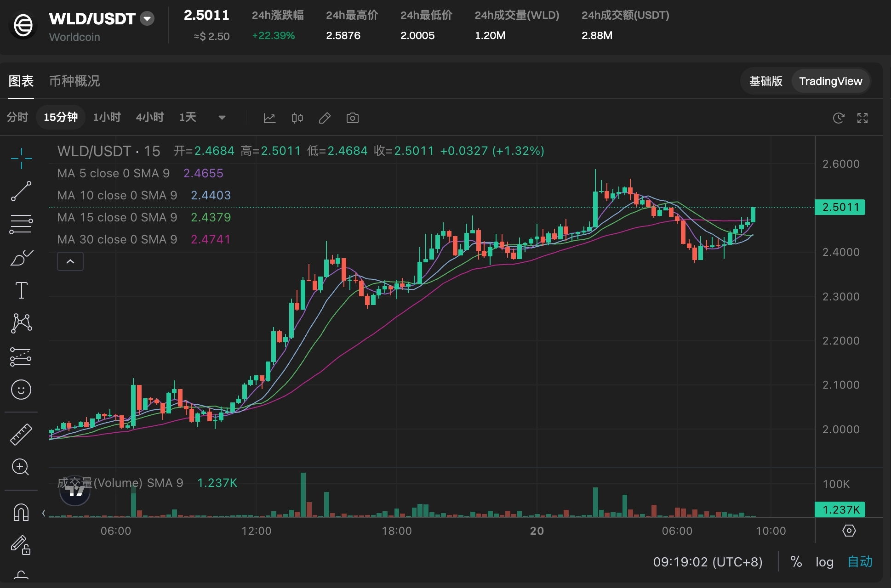Screen dimensions: 891x588
Task: Toggle 自动 auto scale mode
Action: click(x=860, y=562)
